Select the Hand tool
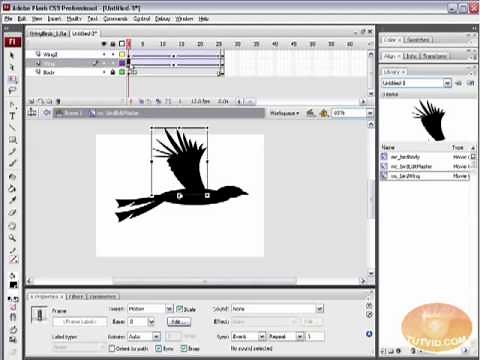 click(12, 226)
